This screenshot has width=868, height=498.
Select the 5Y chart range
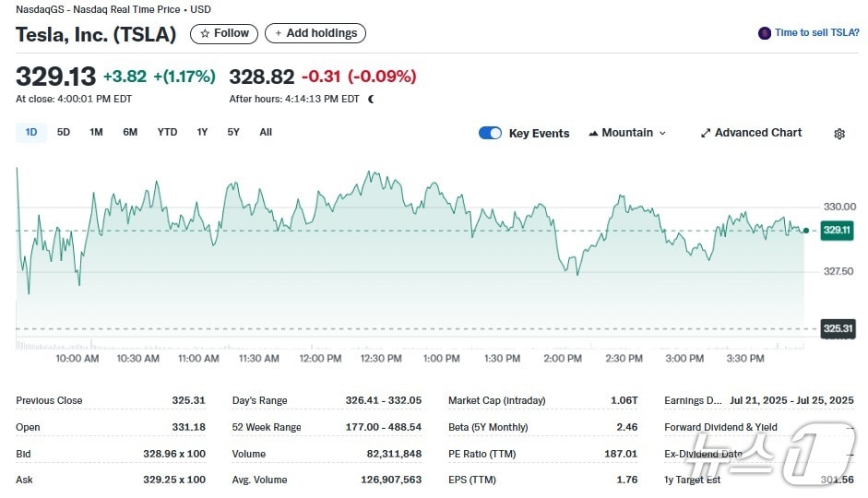point(233,132)
